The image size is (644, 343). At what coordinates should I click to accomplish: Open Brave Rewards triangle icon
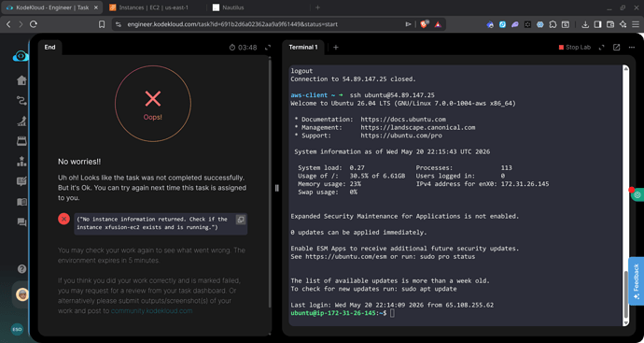tap(438, 24)
